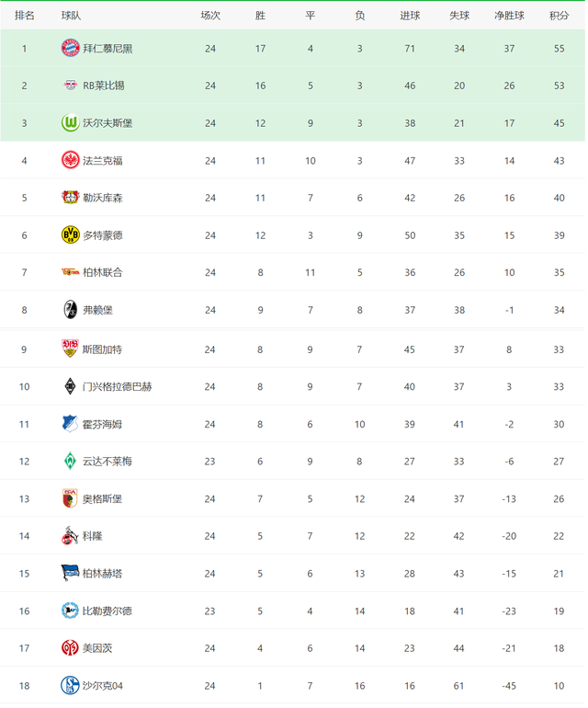Open the 科隆 team name link
Image resolution: width=588 pixels, height=708 pixels.
click(92, 536)
